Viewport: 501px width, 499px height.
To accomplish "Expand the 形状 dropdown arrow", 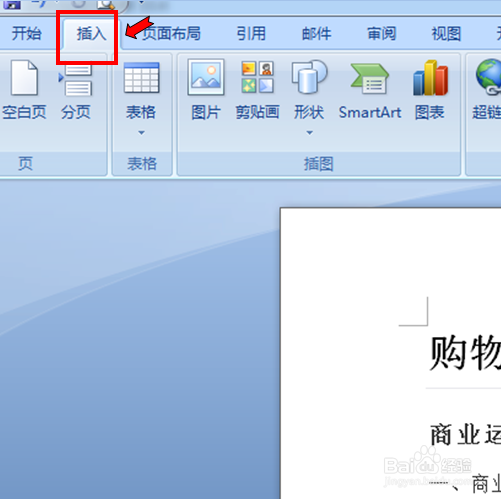I will pyautogui.click(x=309, y=133).
